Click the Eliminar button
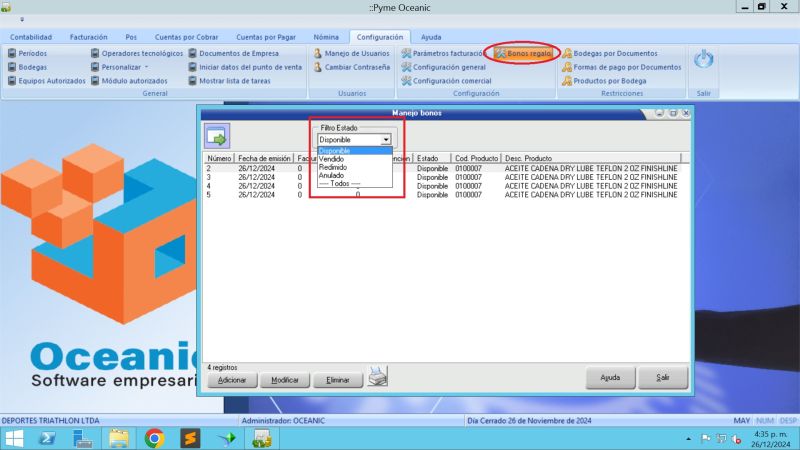 (x=338, y=380)
